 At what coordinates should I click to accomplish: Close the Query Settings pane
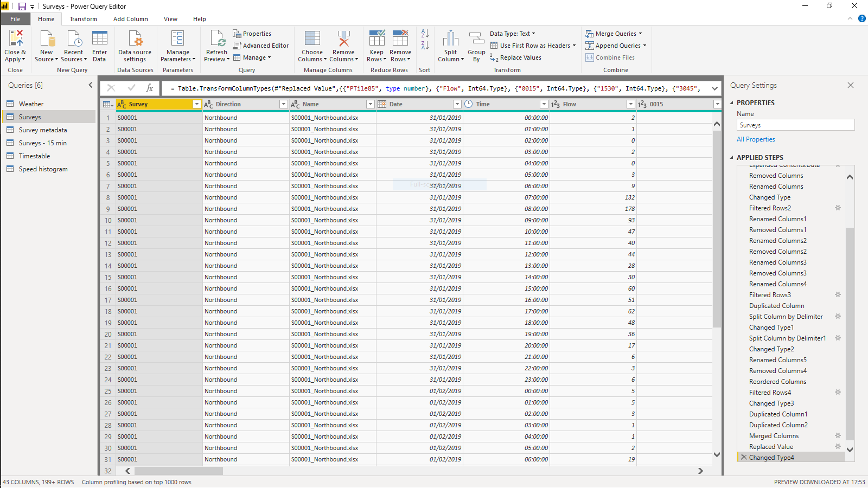851,85
